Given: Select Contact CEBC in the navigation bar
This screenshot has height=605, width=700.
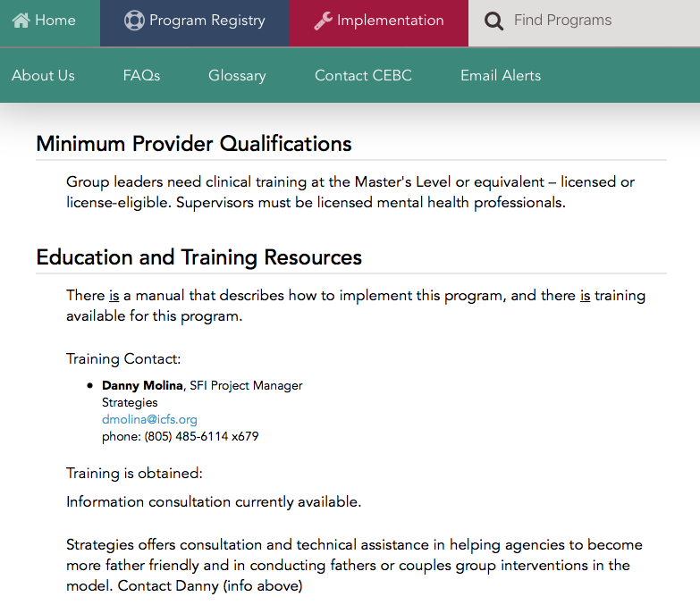Looking at the screenshot, I should click(363, 76).
